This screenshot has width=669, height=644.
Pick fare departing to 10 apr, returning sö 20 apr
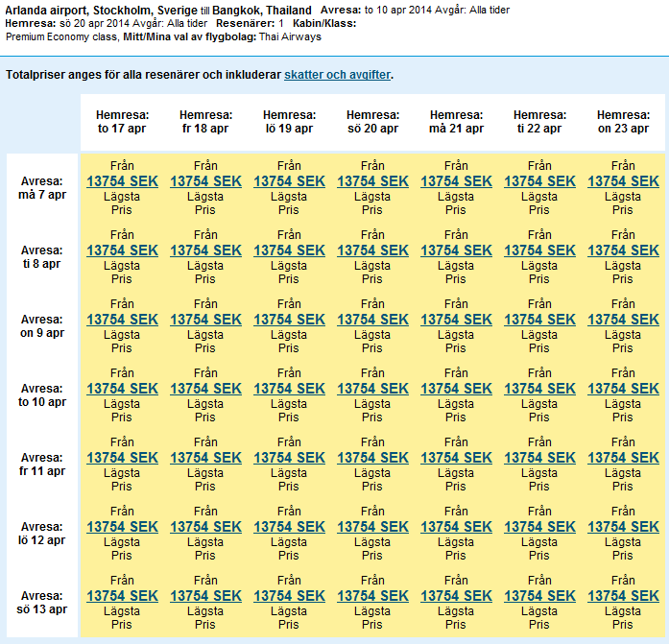(x=372, y=389)
